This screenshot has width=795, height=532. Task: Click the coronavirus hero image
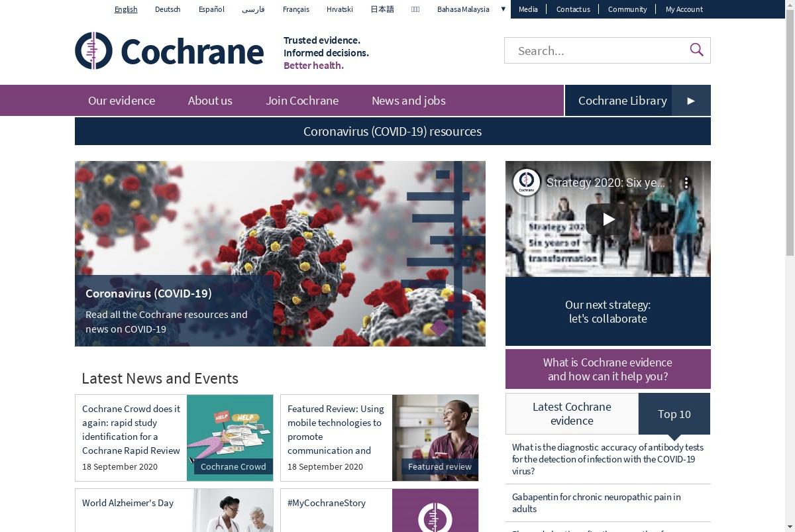coord(280,254)
